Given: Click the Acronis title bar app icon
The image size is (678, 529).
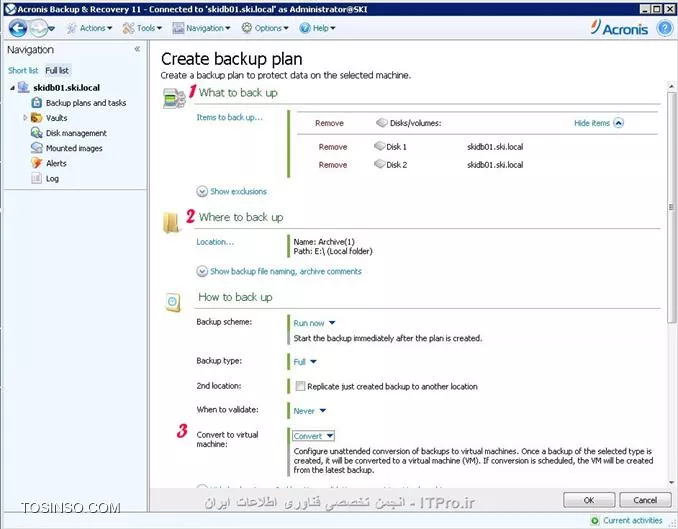Looking at the screenshot, I should [10, 9].
